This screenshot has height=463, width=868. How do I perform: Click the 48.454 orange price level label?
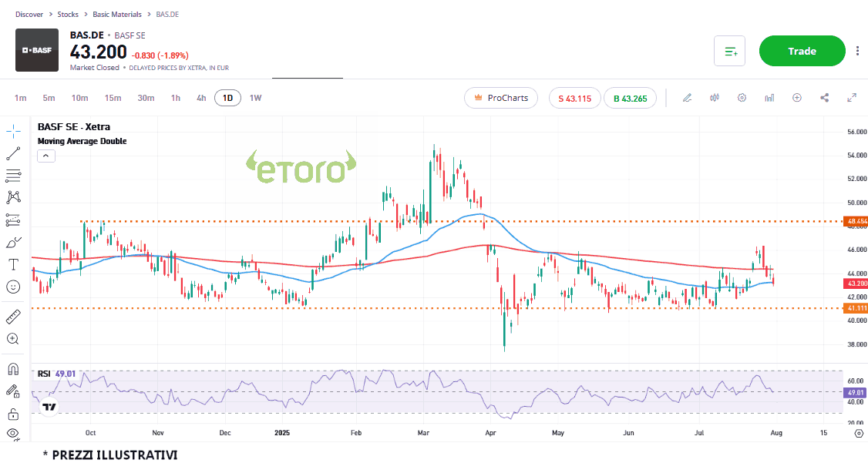tap(855, 222)
